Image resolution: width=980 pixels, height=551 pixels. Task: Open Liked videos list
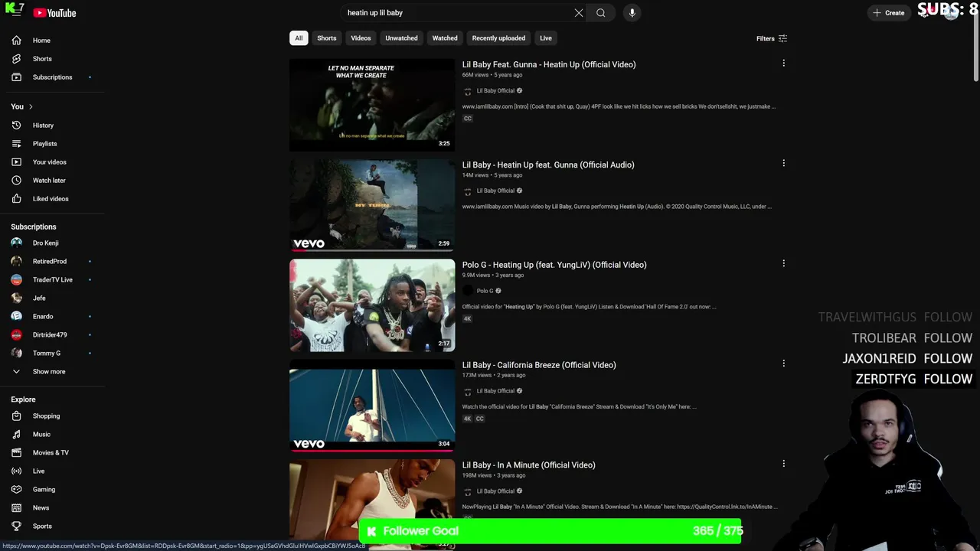(52, 199)
